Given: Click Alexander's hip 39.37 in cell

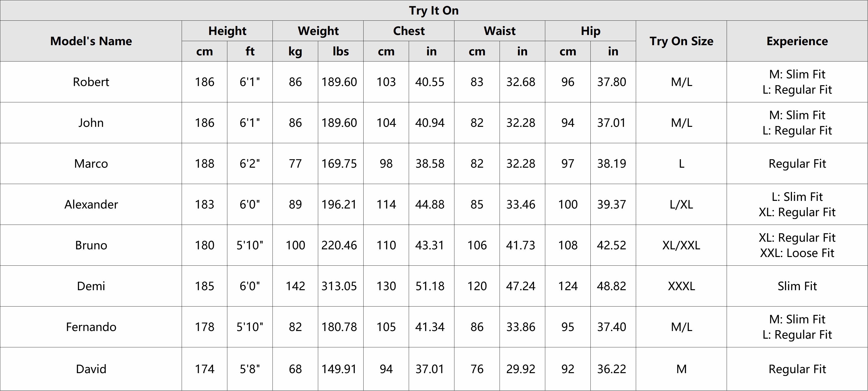Looking at the screenshot, I should point(611,204).
